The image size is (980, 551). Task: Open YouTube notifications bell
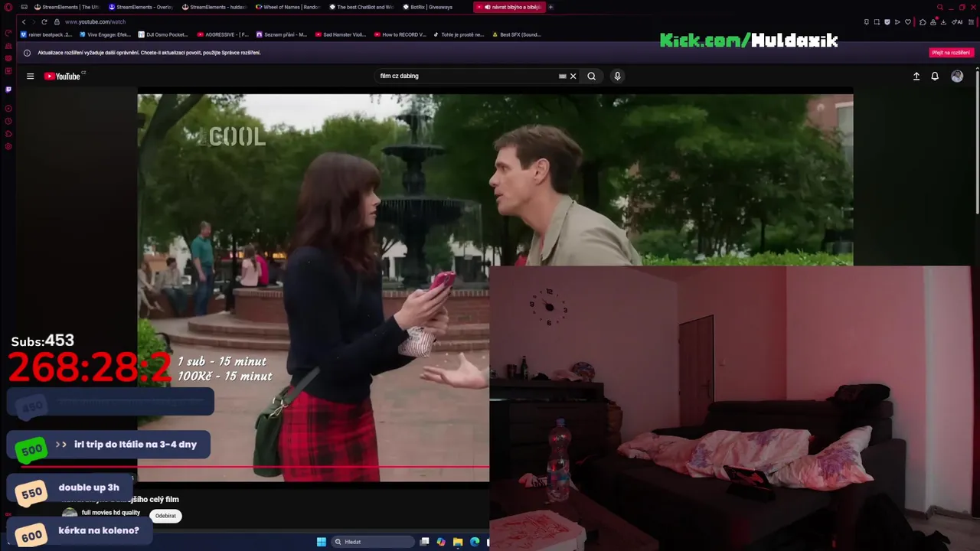click(935, 76)
